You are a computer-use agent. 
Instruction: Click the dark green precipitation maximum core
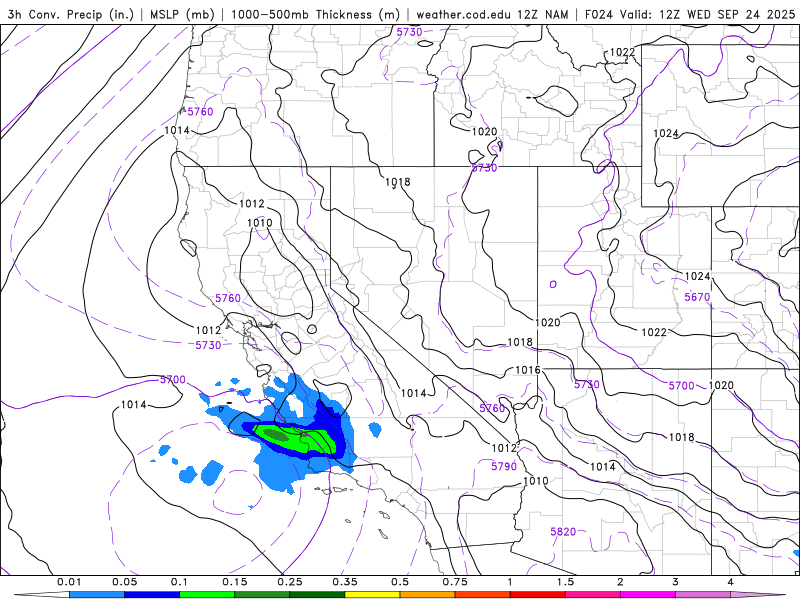tap(276, 435)
